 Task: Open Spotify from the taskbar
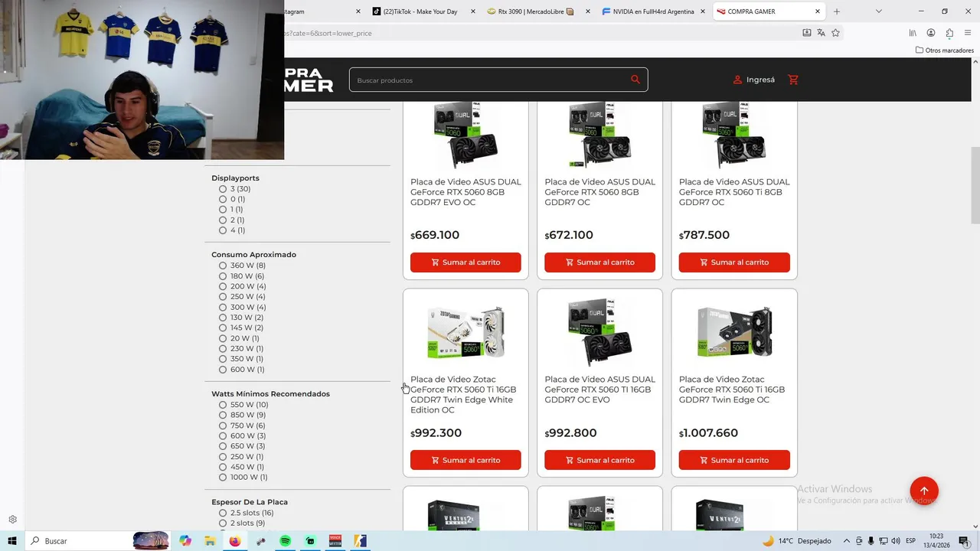pyautogui.click(x=285, y=541)
